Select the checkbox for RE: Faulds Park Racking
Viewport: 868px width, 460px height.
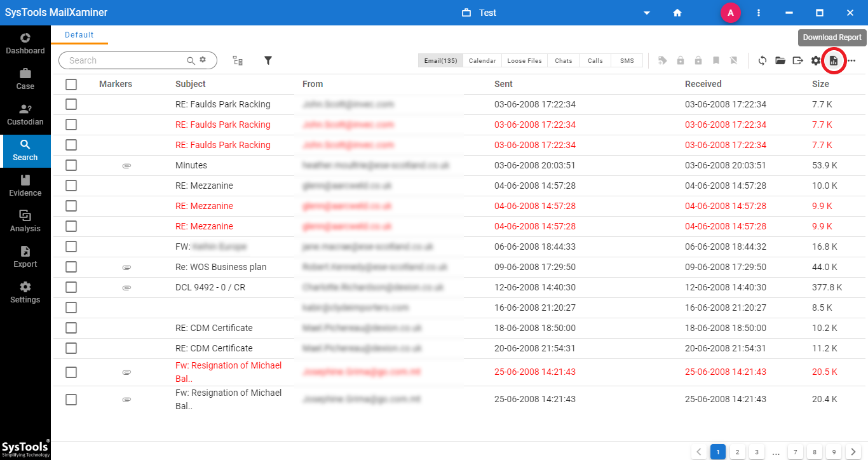[x=71, y=104]
